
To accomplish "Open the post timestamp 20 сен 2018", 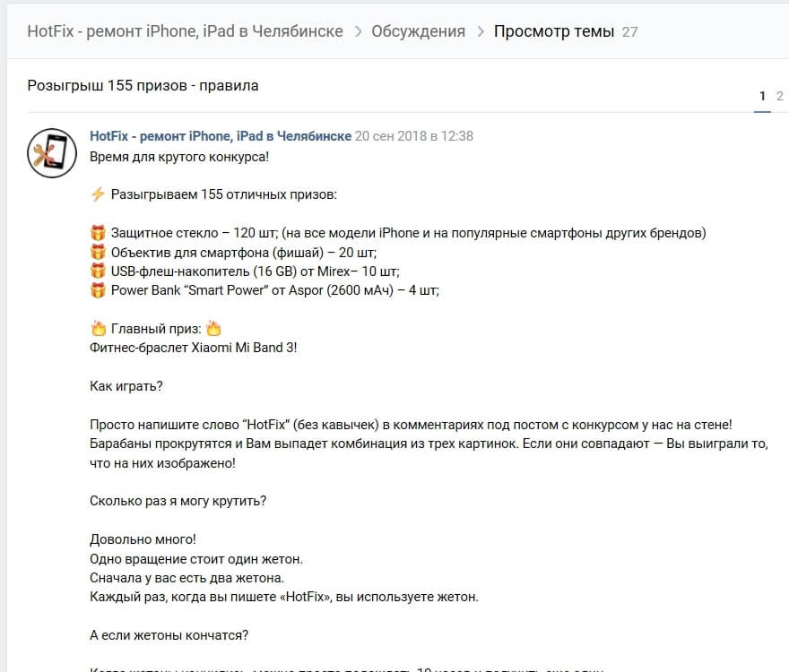I will [x=414, y=136].
